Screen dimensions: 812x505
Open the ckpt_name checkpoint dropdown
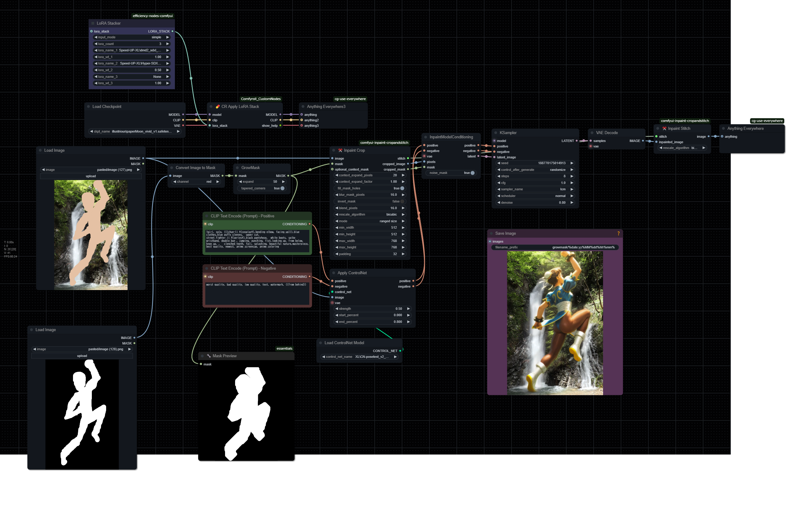tap(135, 131)
